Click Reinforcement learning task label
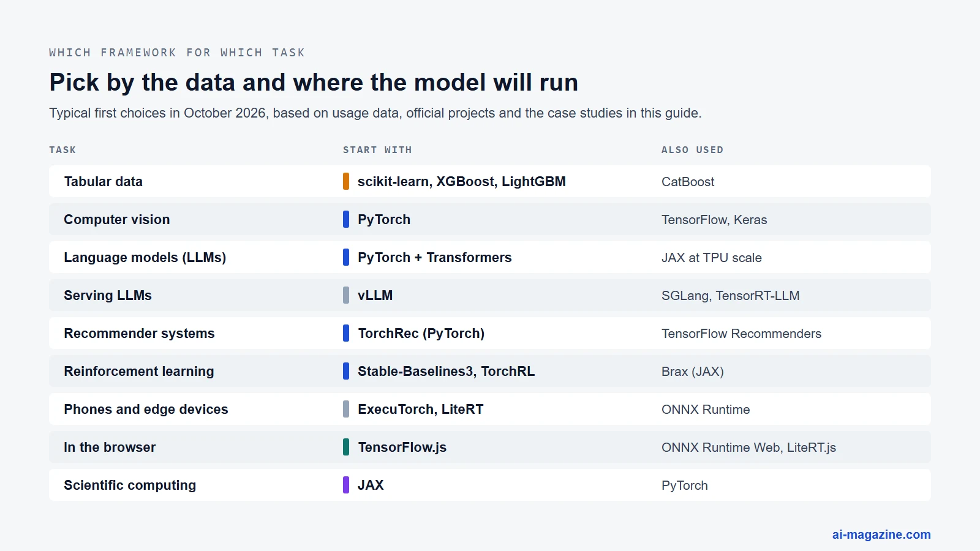Screen dimensions: 980x551 tap(139, 371)
